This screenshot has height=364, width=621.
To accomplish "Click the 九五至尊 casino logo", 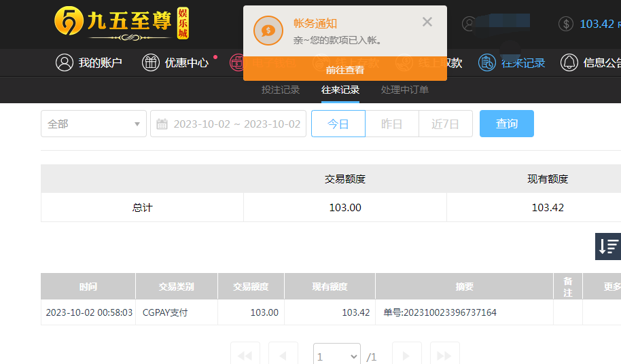I will (x=122, y=24).
